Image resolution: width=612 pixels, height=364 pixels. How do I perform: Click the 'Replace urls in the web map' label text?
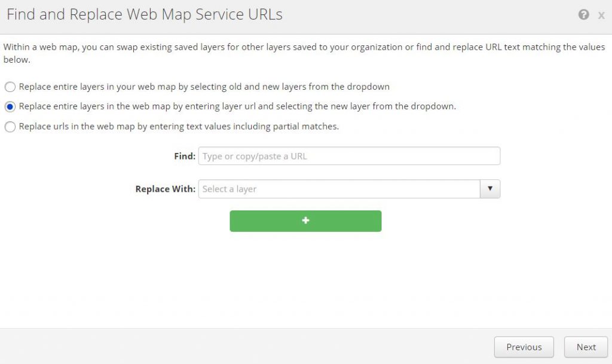pos(179,126)
